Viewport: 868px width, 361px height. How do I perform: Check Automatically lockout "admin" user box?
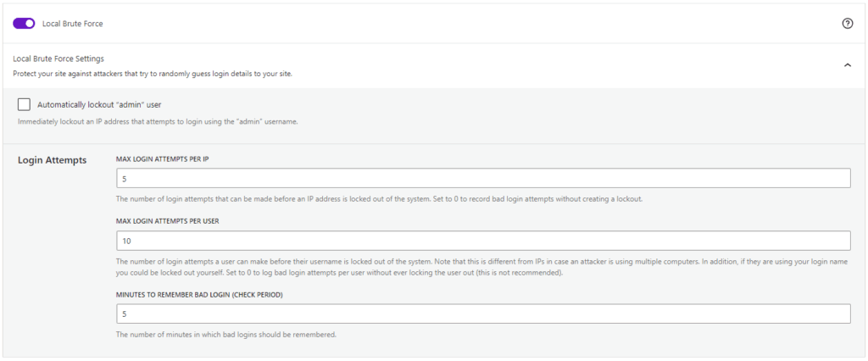pyautogui.click(x=24, y=104)
